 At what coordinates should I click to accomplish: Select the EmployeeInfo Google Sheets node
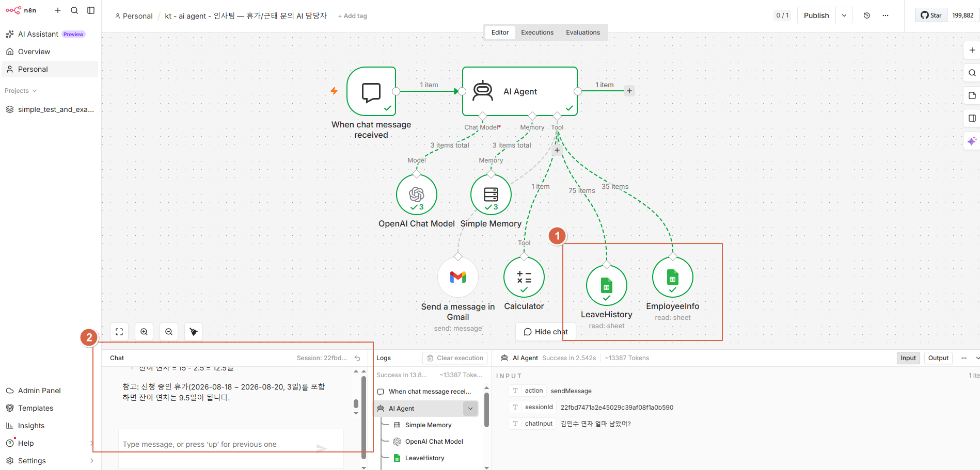(673, 277)
